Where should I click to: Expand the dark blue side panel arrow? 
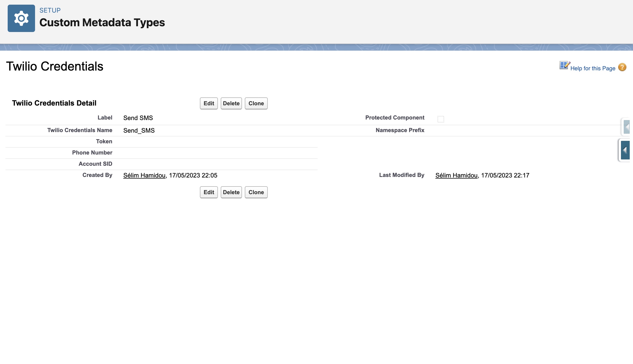[625, 150]
